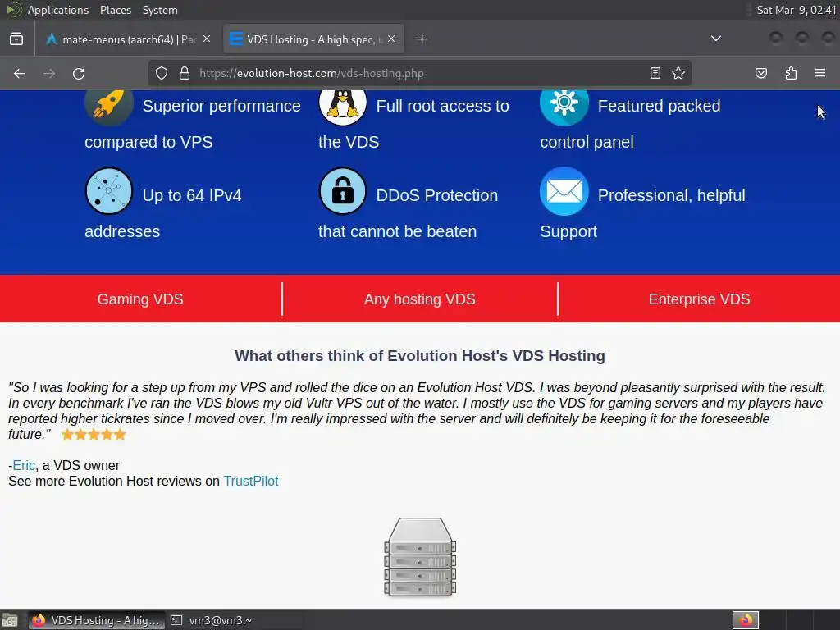
Task: Open the TrustPilot reviews link
Action: click(x=251, y=481)
